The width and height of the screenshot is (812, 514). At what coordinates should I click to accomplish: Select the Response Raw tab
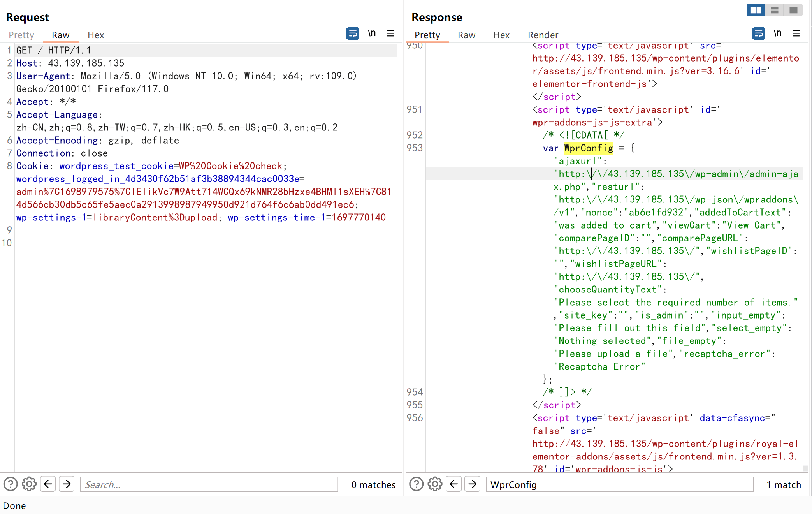coord(466,35)
